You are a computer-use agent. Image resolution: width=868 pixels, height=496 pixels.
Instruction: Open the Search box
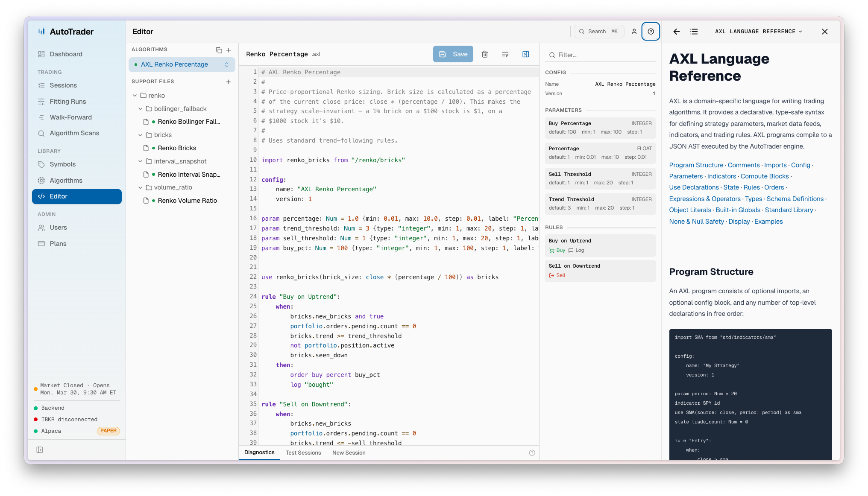click(598, 31)
